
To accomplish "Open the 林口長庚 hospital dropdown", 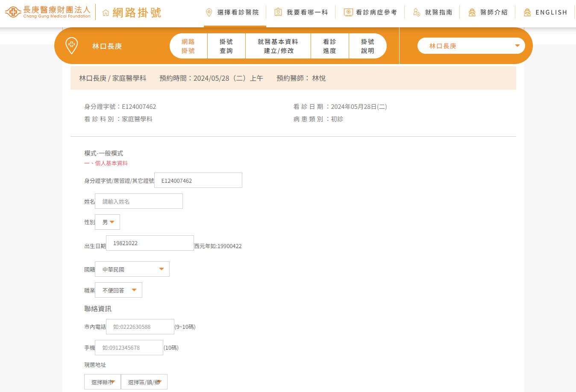I will tap(471, 46).
